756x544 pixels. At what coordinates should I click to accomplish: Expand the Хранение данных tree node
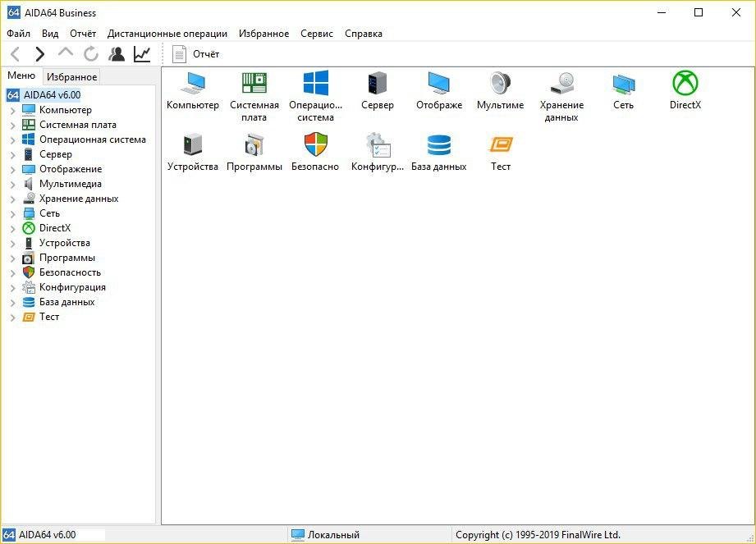(x=13, y=199)
